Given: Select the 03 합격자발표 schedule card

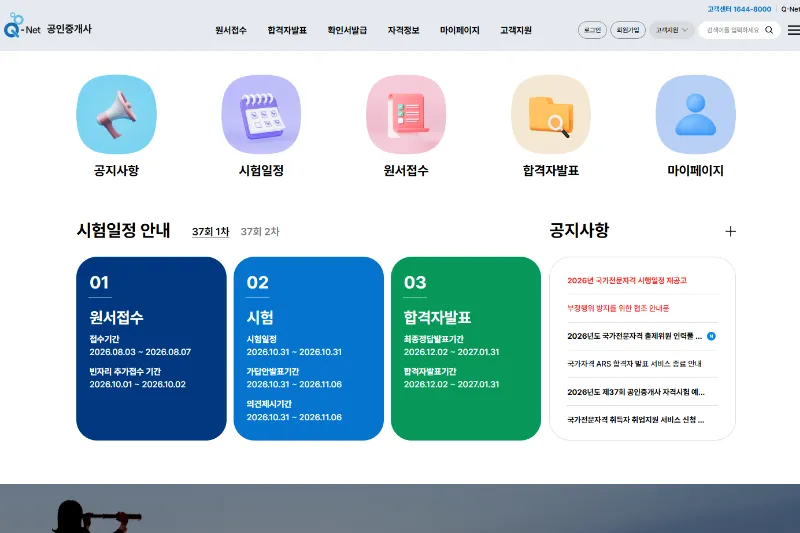Looking at the screenshot, I should click(x=466, y=348).
